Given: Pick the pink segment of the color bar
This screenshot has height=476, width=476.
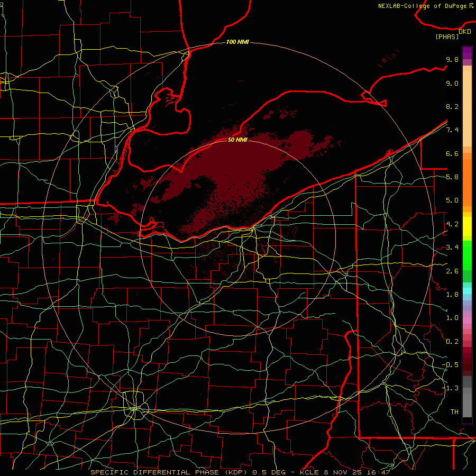Looking at the screenshot, I should pyautogui.click(x=467, y=321).
